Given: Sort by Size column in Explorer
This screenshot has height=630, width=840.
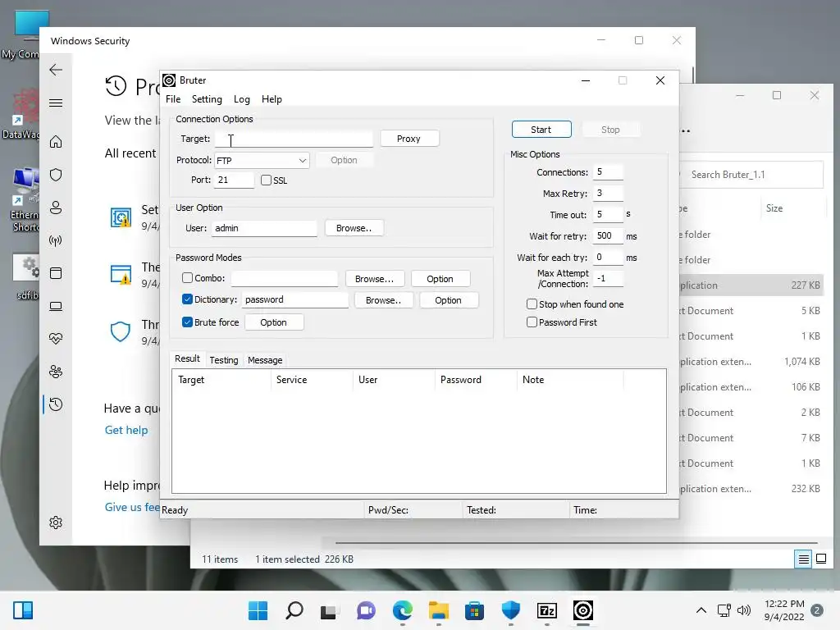Looking at the screenshot, I should click(x=774, y=208).
